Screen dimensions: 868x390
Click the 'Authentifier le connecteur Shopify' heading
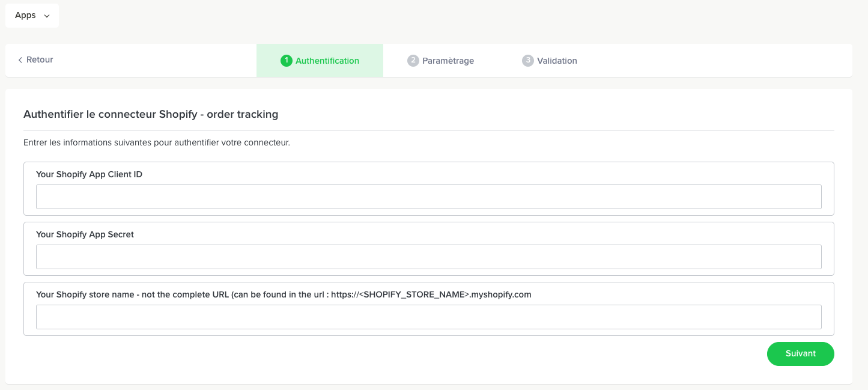point(150,114)
